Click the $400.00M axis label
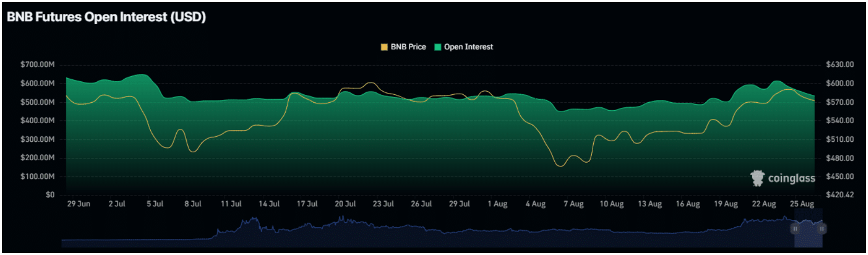Screen dimensions: 868x255 (38, 120)
